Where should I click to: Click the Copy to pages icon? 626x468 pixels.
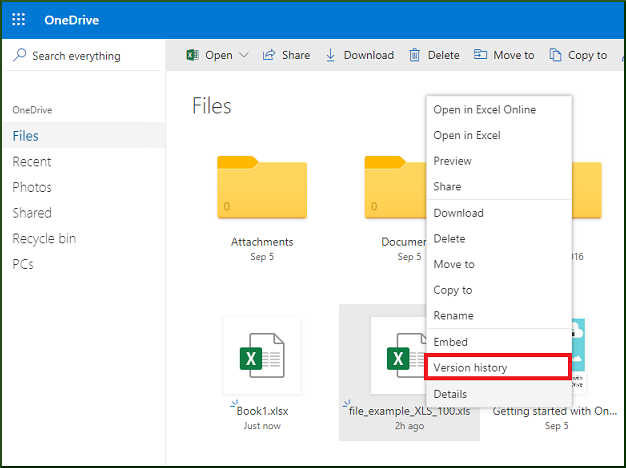tap(555, 55)
